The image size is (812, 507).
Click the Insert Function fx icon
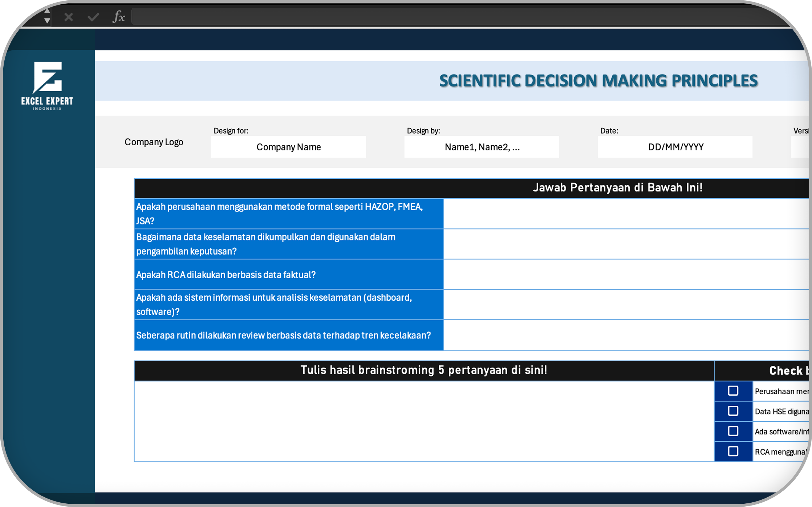click(119, 17)
